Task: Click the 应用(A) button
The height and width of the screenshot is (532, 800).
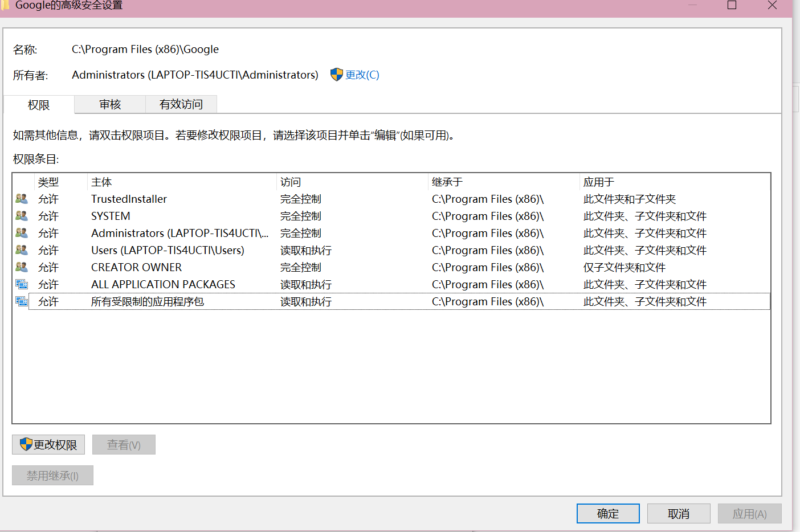Action: coord(749,513)
